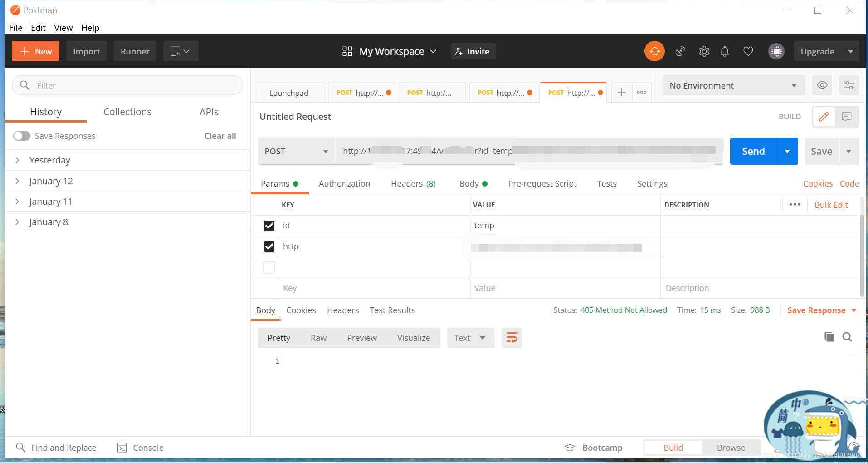Screen dimensions: 868x463
Task: Click the environment quick look eye icon
Action: [x=822, y=85]
